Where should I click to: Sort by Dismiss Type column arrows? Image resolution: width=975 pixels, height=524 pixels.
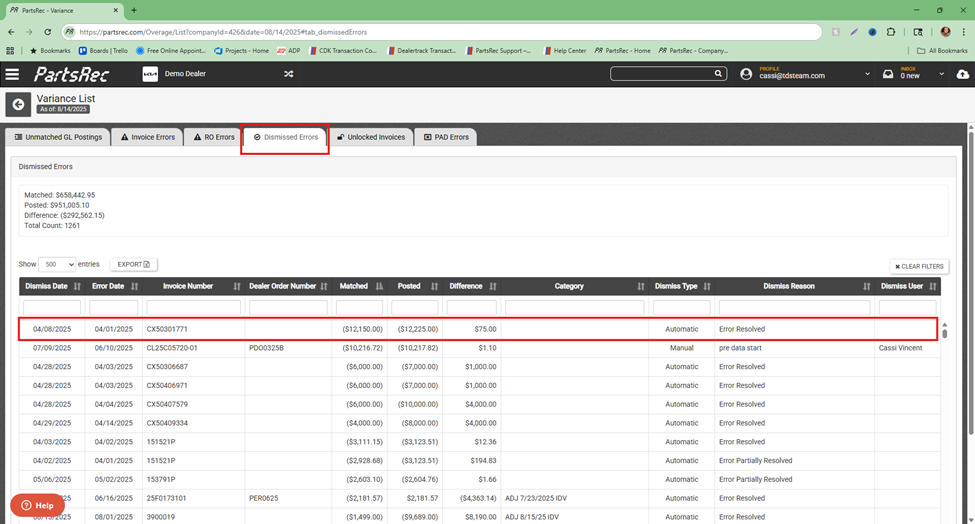tap(707, 287)
